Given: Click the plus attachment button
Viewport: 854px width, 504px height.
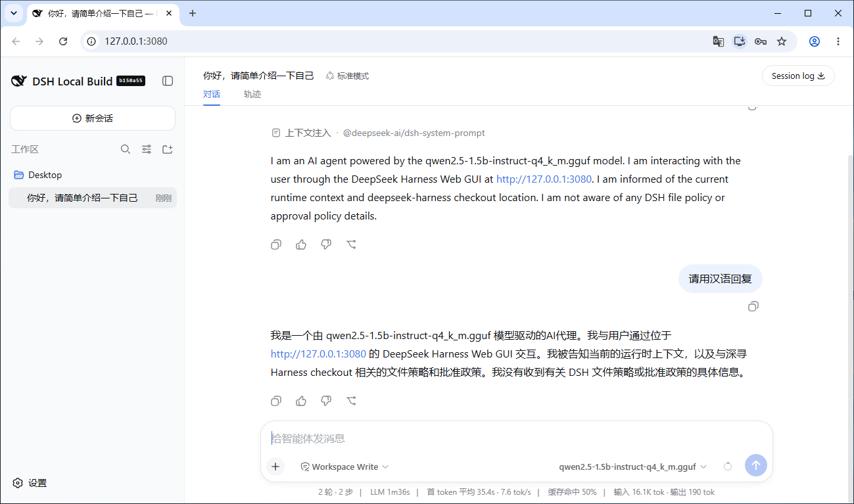Looking at the screenshot, I should (x=275, y=467).
